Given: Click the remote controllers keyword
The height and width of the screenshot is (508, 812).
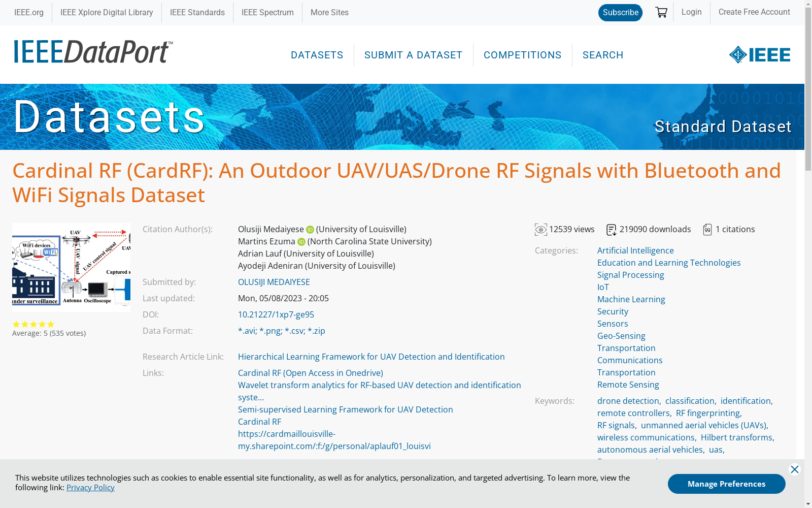Looking at the screenshot, I should (x=634, y=413).
